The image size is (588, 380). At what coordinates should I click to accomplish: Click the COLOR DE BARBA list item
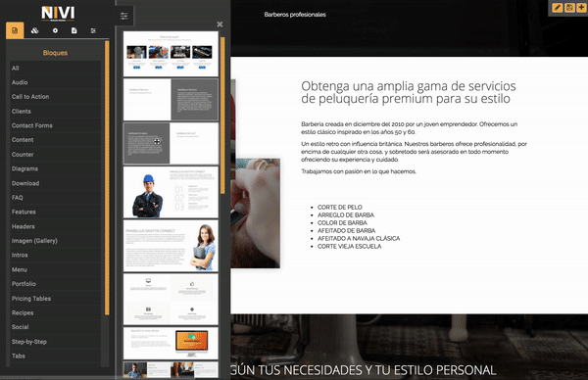[x=342, y=222]
